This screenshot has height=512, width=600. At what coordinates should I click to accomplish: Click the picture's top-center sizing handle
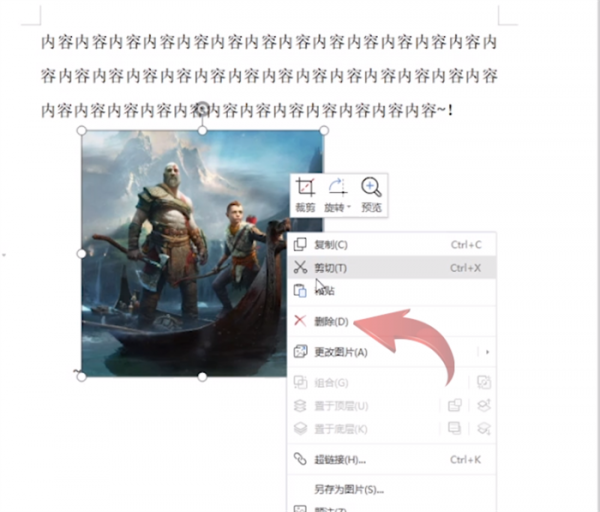pos(202,131)
